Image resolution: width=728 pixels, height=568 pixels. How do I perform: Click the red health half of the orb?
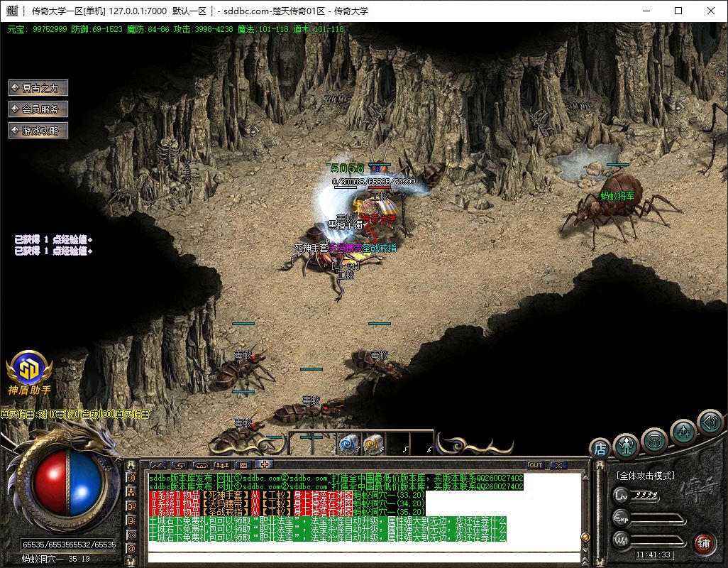click(x=52, y=484)
